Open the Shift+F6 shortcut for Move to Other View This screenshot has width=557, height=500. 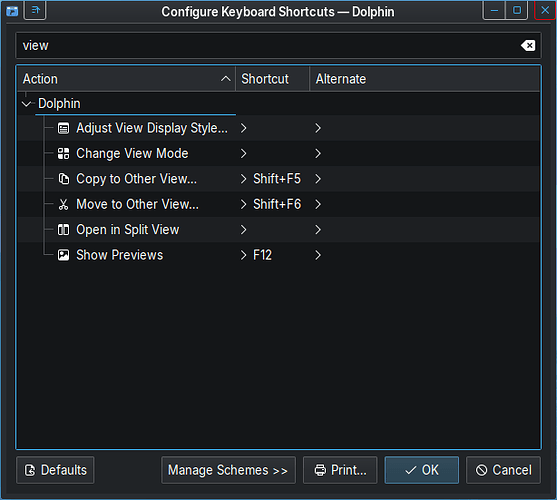point(277,205)
